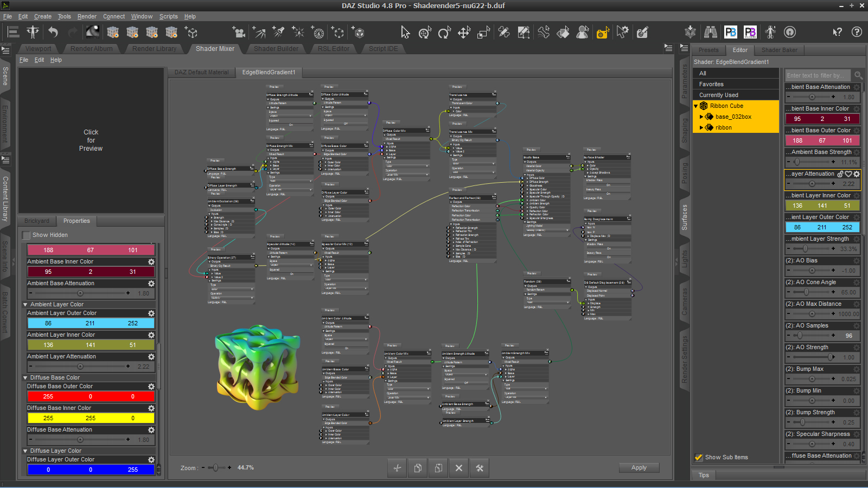Switch to the Shader Builder tab
Image resolution: width=868 pixels, height=488 pixels.
[x=276, y=49]
